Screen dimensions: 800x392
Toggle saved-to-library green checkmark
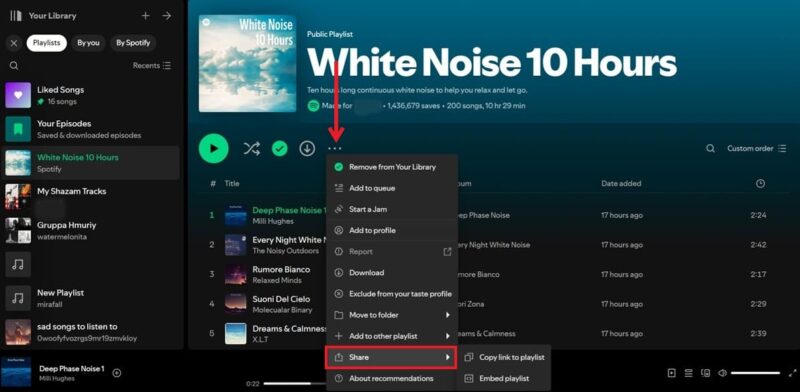[279, 149]
